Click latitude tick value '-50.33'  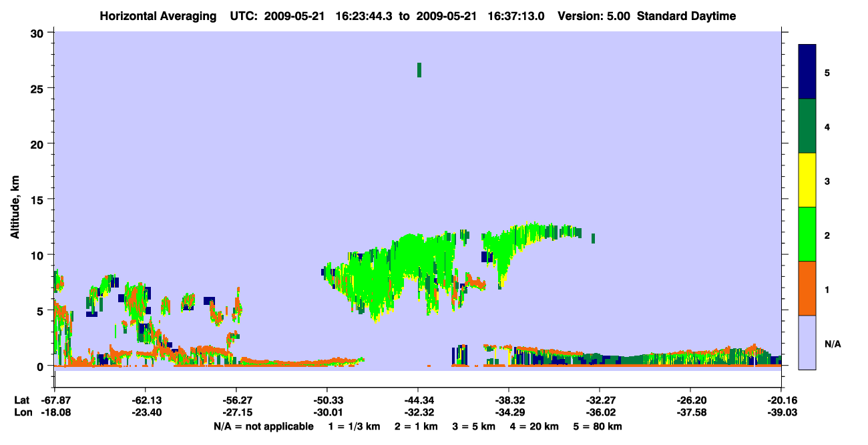[x=327, y=400]
